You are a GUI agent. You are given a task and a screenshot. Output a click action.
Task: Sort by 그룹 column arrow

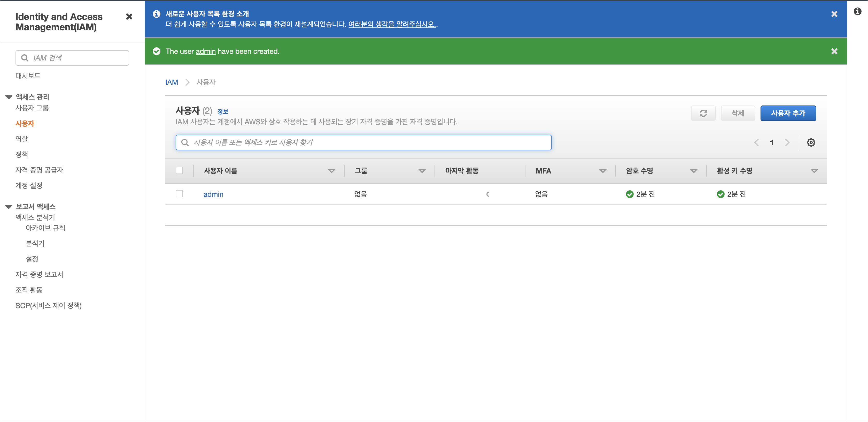point(422,171)
